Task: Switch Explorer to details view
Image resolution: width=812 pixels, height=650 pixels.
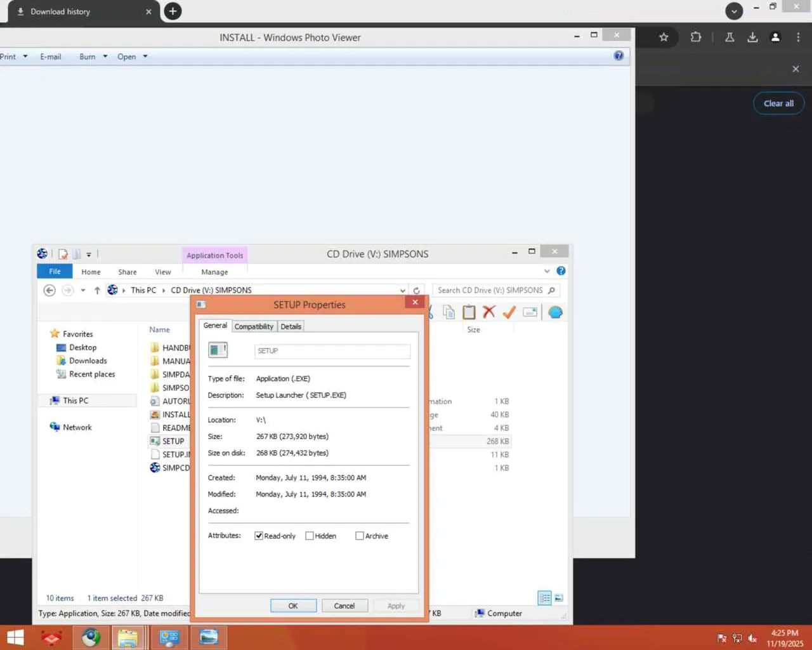Action: click(x=544, y=598)
